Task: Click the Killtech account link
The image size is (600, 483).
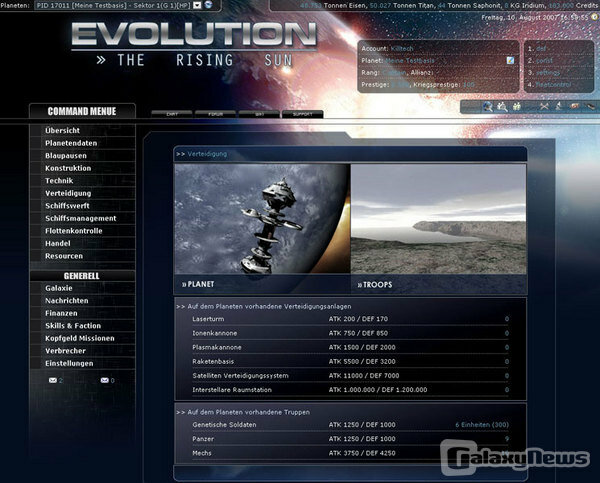Action: tap(402, 49)
